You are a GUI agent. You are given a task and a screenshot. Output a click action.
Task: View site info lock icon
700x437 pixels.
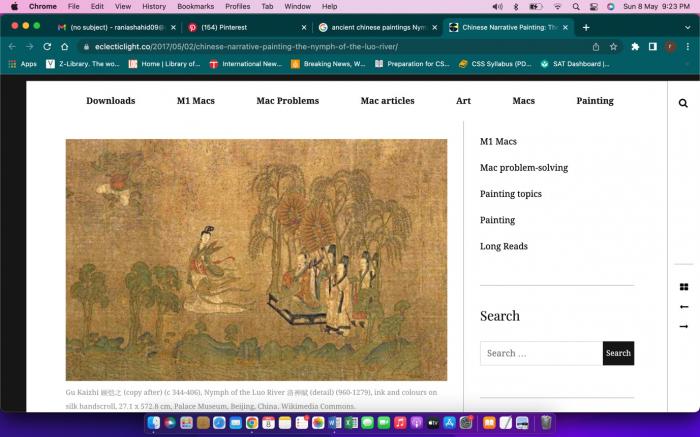tap(86, 46)
